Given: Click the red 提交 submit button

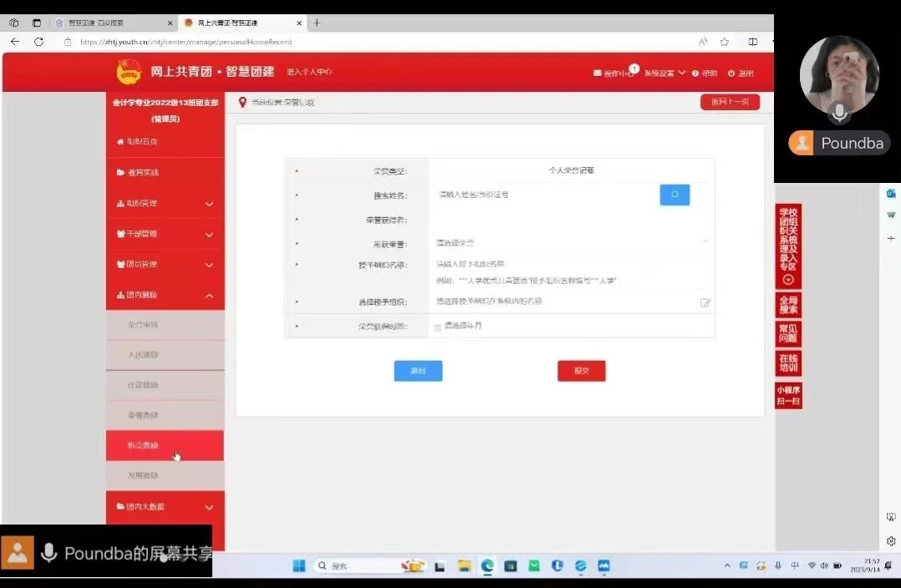Looking at the screenshot, I should pos(581,371).
